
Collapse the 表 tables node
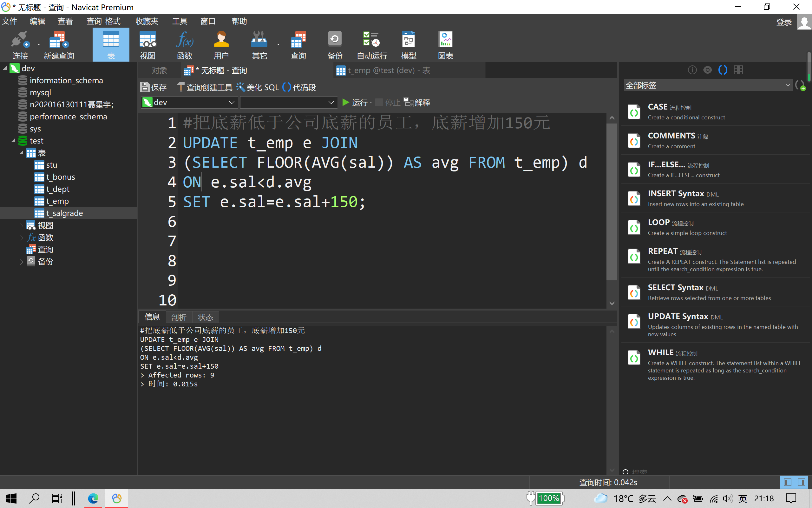[x=21, y=153]
